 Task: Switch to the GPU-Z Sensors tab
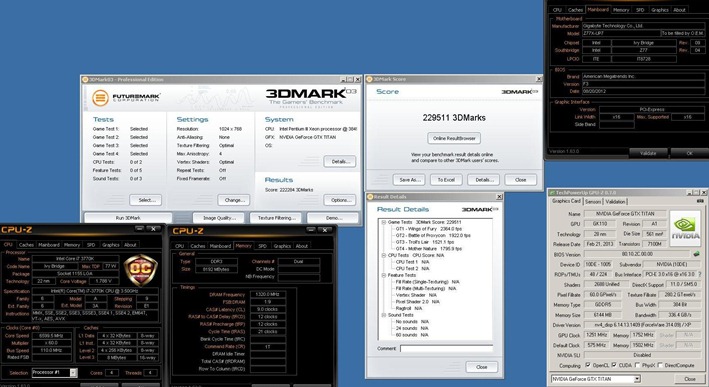(593, 202)
